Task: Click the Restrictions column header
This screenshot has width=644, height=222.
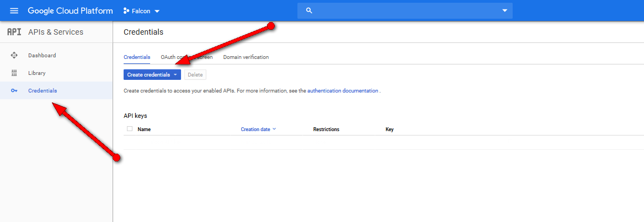Action: 326,129
